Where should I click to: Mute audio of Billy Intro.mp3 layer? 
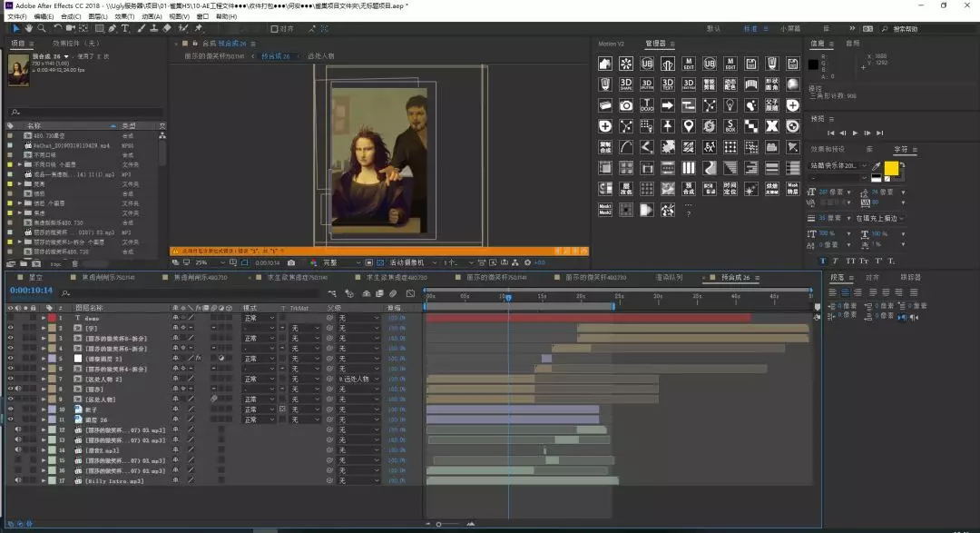point(18,481)
